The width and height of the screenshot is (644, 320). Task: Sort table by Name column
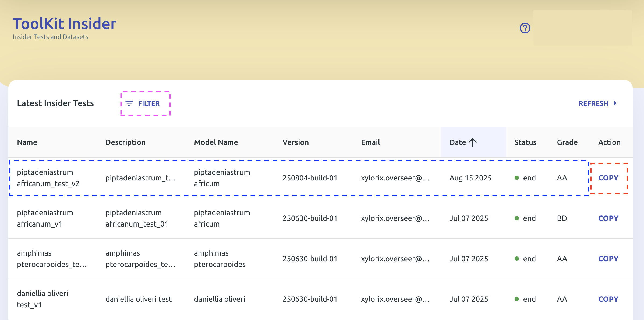click(27, 142)
